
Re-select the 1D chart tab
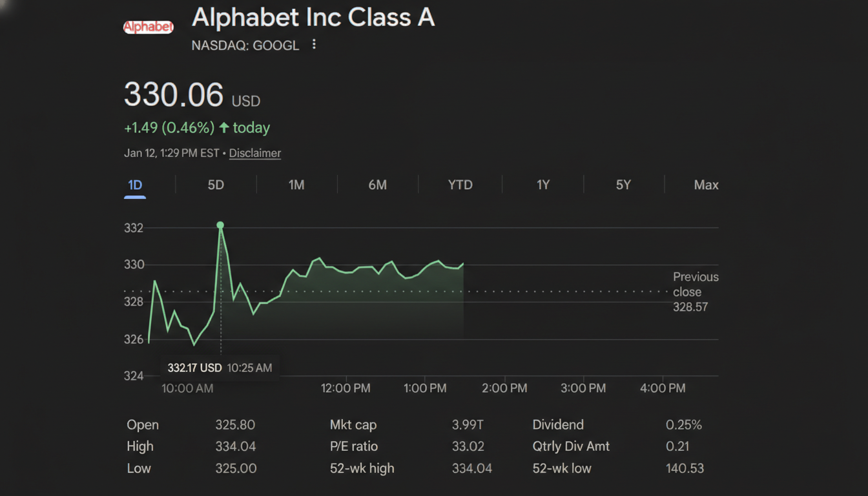[x=135, y=185]
